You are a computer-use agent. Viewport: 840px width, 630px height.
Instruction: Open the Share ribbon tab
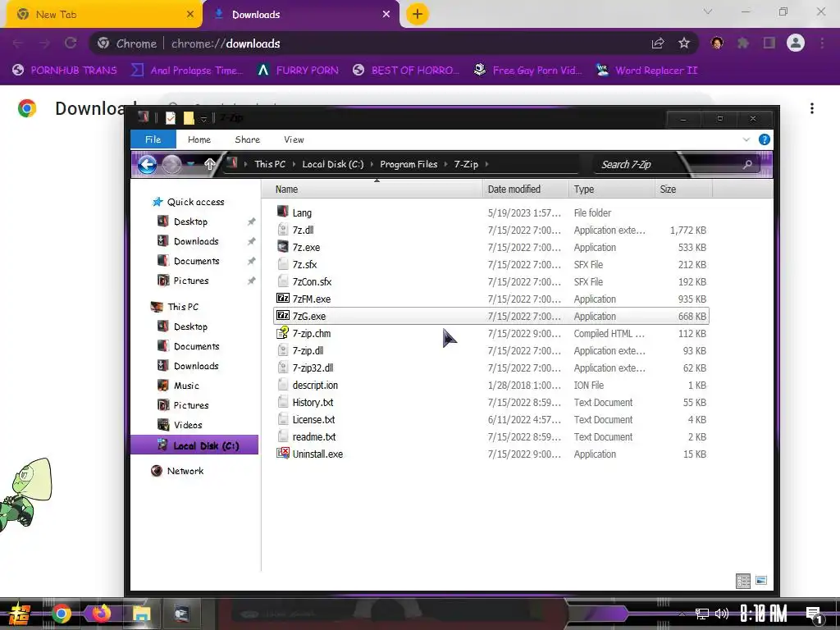(x=247, y=139)
